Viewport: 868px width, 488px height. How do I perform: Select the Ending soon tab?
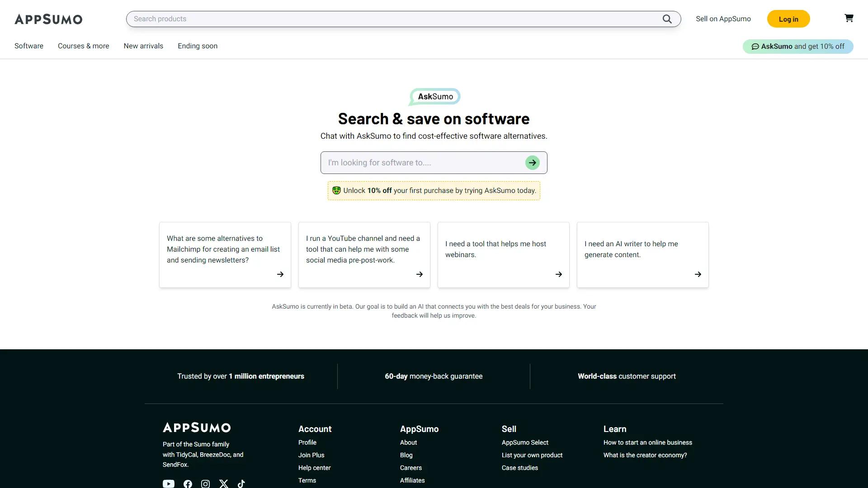click(x=197, y=46)
